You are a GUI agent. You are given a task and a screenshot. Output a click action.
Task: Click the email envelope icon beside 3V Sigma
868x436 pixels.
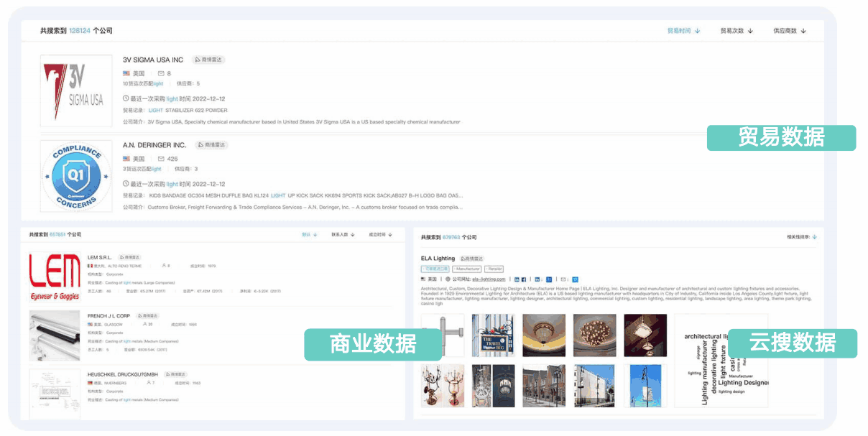pos(160,73)
